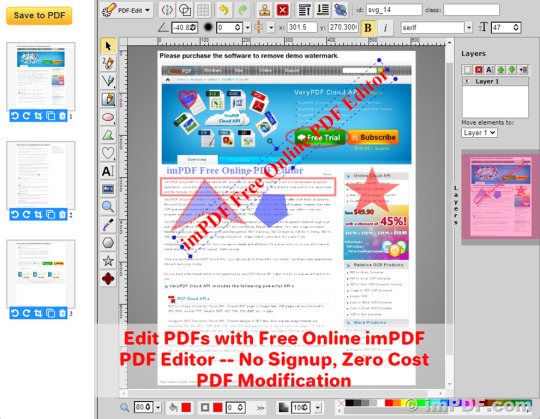This screenshot has height=419, width=540.
Task: Focus the x position field
Action: coord(302,27)
